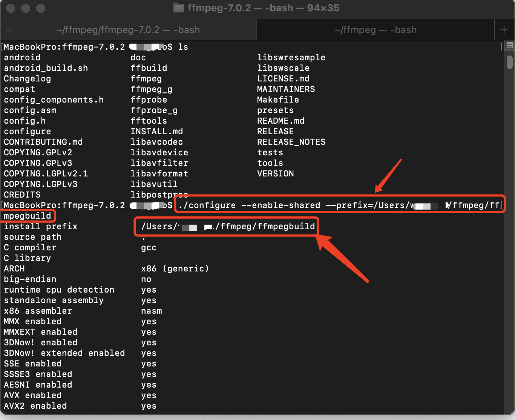Click the 'config.asm' file name

coord(30,110)
